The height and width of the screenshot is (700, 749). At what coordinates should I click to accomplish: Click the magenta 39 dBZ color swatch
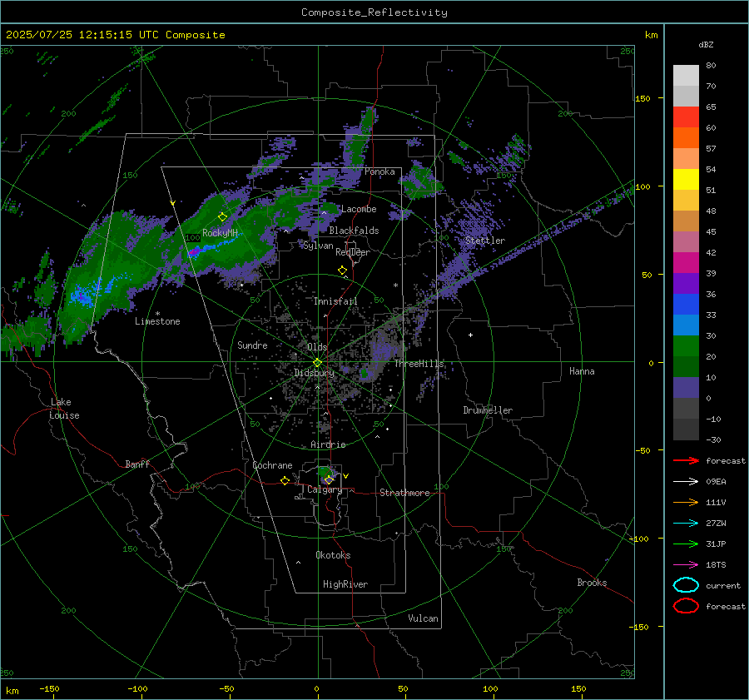[686, 263]
